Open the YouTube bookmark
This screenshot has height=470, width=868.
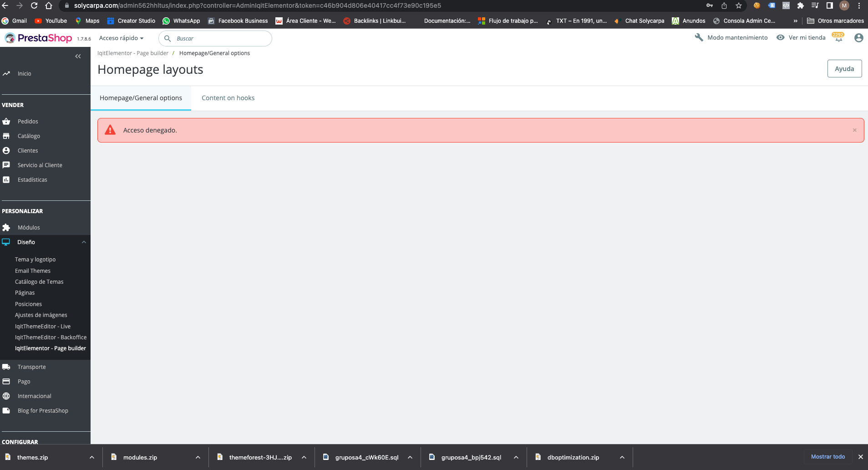51,20
